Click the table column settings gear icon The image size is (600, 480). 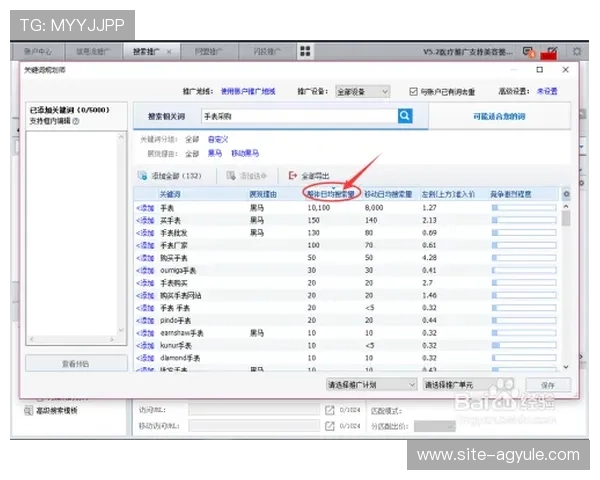566,194
